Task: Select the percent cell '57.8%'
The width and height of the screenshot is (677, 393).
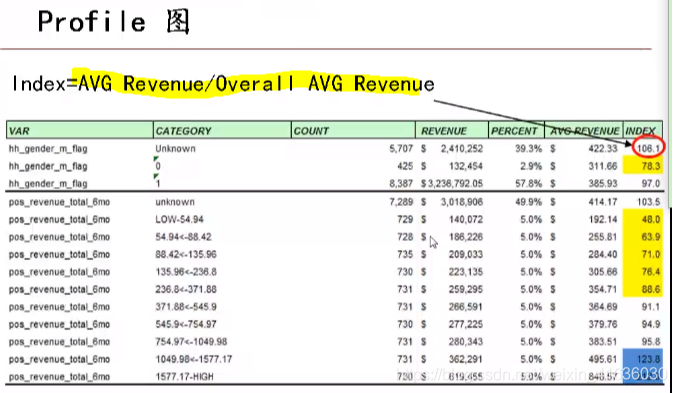Action: pyautogui.click(x=528, y=184)
